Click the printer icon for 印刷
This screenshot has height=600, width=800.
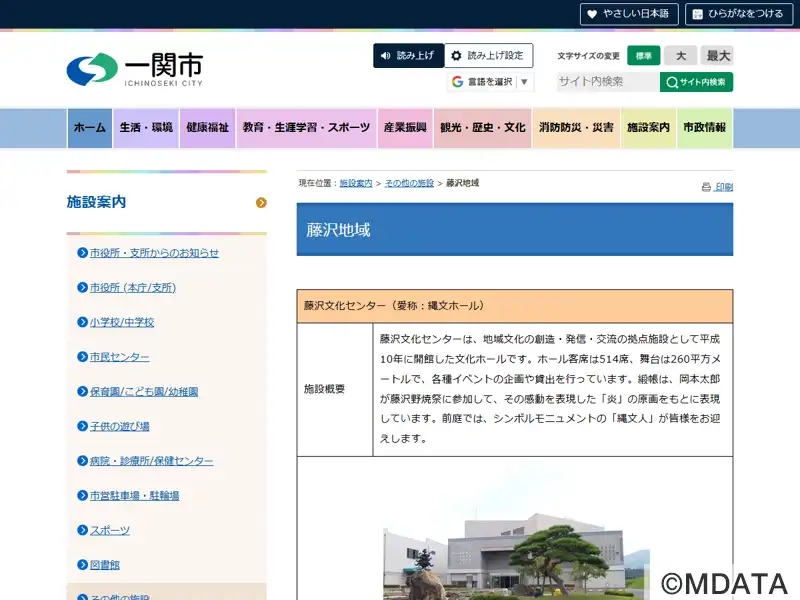pos(706,187)
